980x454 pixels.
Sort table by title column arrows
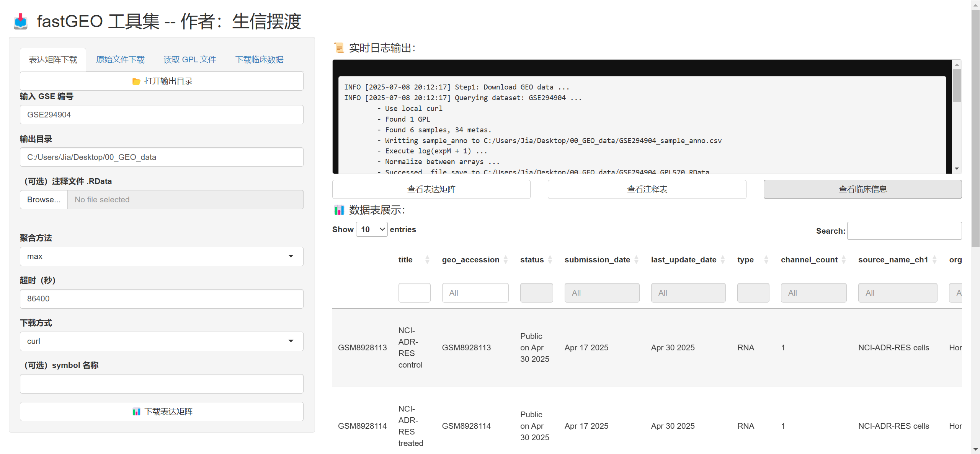(427, 260)
